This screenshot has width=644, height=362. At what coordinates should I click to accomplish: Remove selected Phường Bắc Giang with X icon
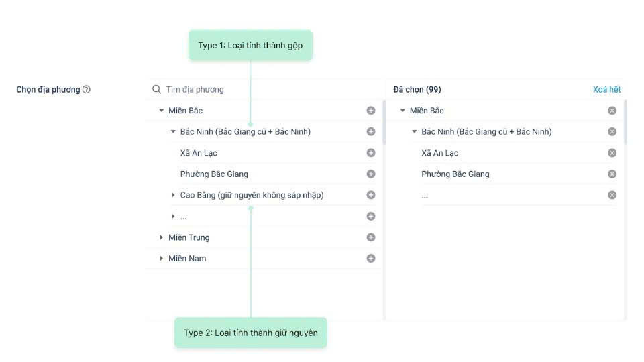pyautogui.click(x=612, y=174)
